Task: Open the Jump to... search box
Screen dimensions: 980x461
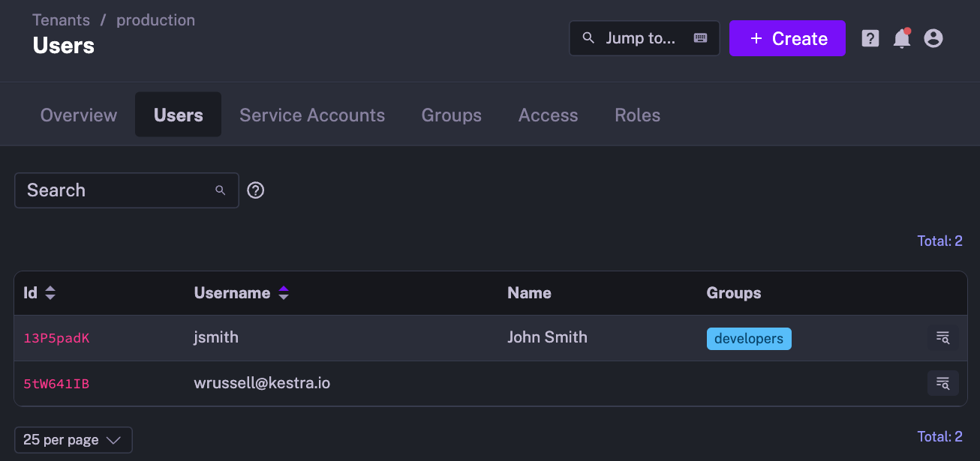Action: [x=644, y=38]
